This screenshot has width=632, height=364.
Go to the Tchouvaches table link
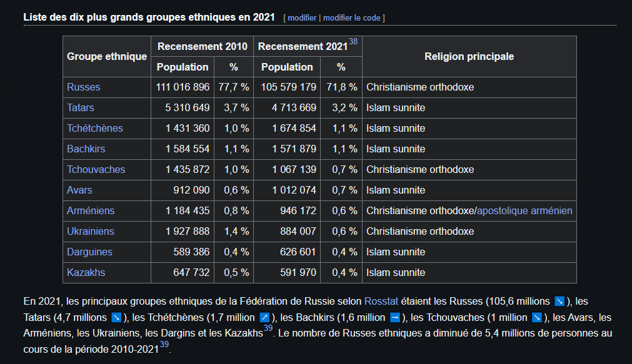click(x=96, y=169)
